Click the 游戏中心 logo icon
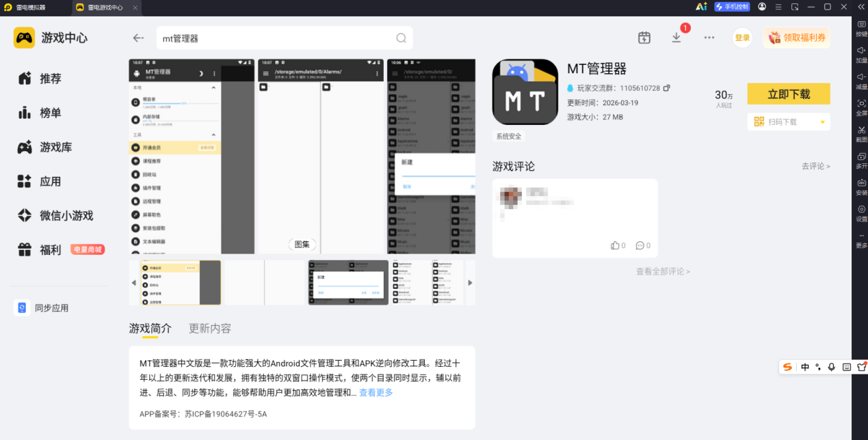This screenshot has width=868, height=440. coord(24,38)
